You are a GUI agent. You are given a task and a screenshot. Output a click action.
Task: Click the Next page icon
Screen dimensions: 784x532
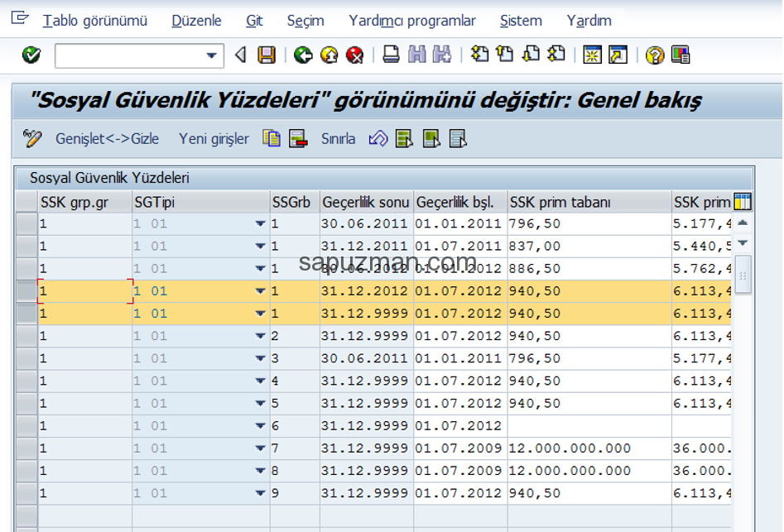point(531,54)
